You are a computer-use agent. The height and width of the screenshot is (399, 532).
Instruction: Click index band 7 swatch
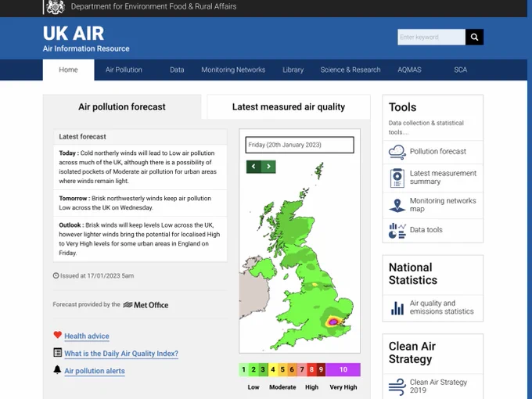point(302,369)
